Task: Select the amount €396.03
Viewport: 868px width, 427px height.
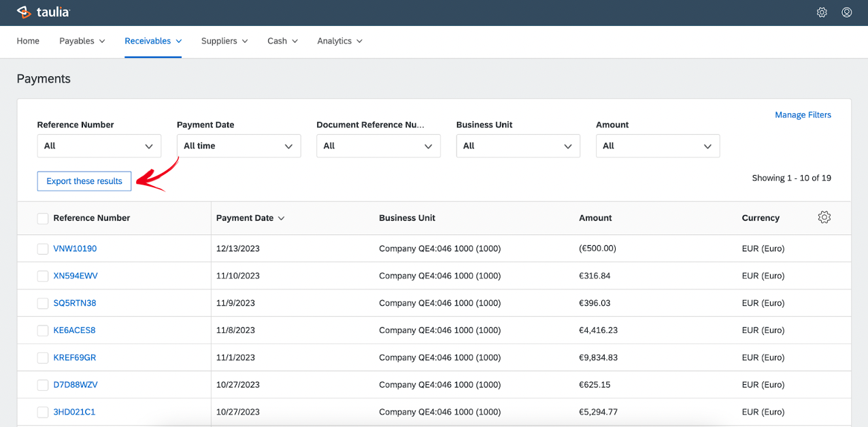Action: pyautogui.click(x=595, y=303)
